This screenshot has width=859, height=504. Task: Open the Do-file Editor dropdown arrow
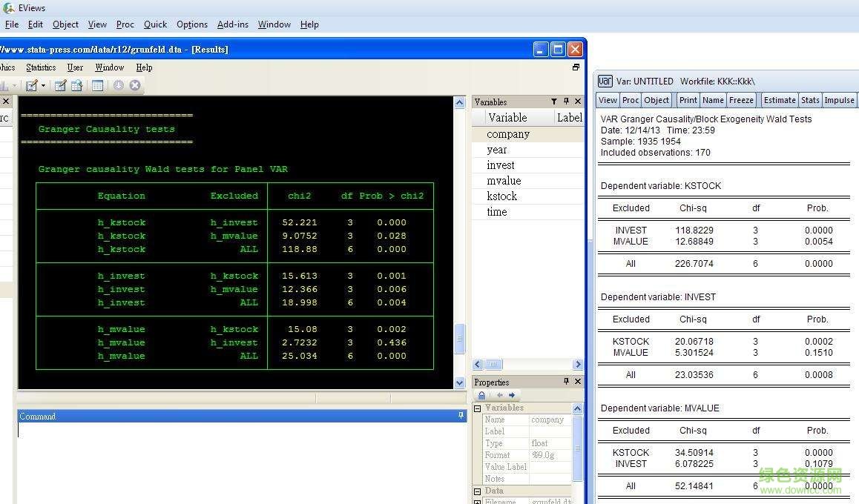pyautogui.click(x=43, y=84)
